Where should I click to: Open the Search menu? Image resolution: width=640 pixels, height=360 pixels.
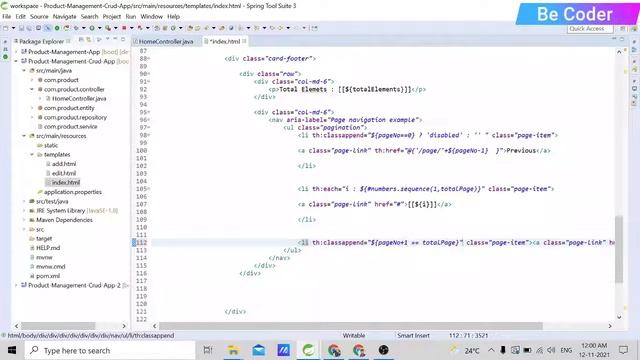tap(89, 17)
